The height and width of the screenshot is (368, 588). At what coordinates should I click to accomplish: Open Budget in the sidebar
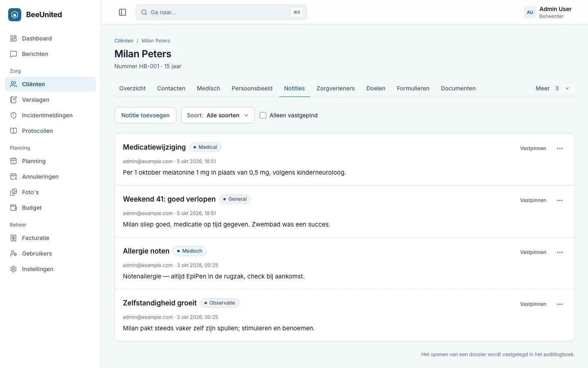tap(50, 208)
